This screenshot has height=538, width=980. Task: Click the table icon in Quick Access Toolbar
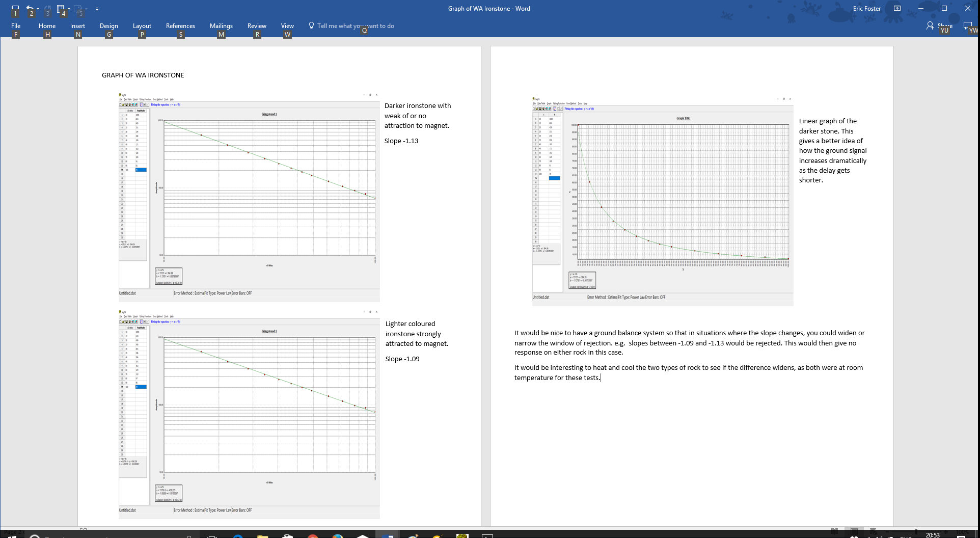(x=61, y=9)
